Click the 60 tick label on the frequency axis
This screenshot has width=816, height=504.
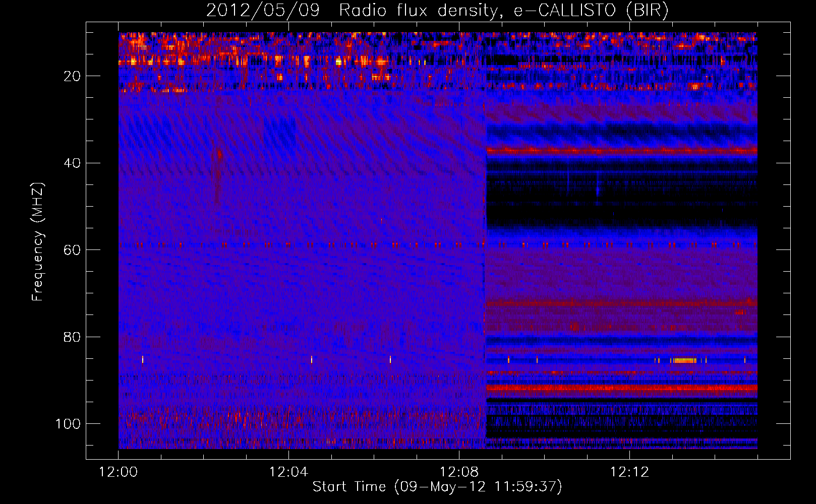(x=72, y=250)
